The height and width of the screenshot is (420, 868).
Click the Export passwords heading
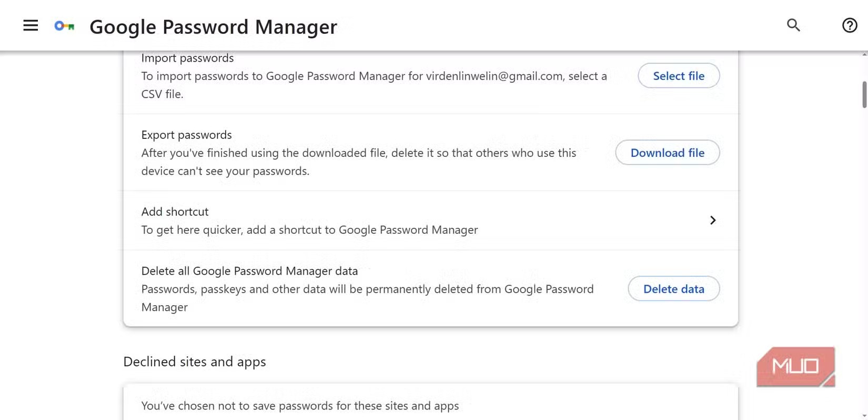(186, 135)
